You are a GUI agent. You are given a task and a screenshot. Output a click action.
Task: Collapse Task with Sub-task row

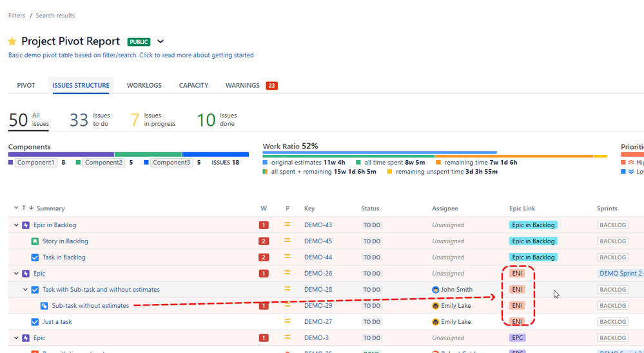tap(25, 290)
